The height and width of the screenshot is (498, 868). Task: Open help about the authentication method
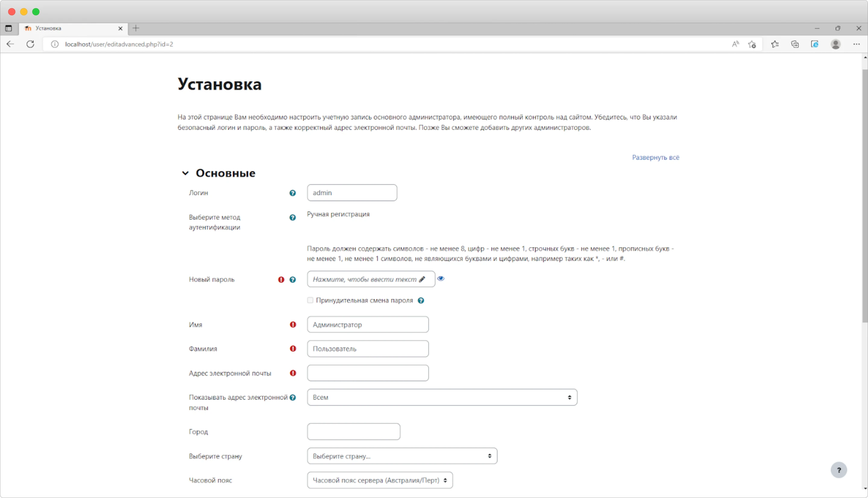coord(293,217)
